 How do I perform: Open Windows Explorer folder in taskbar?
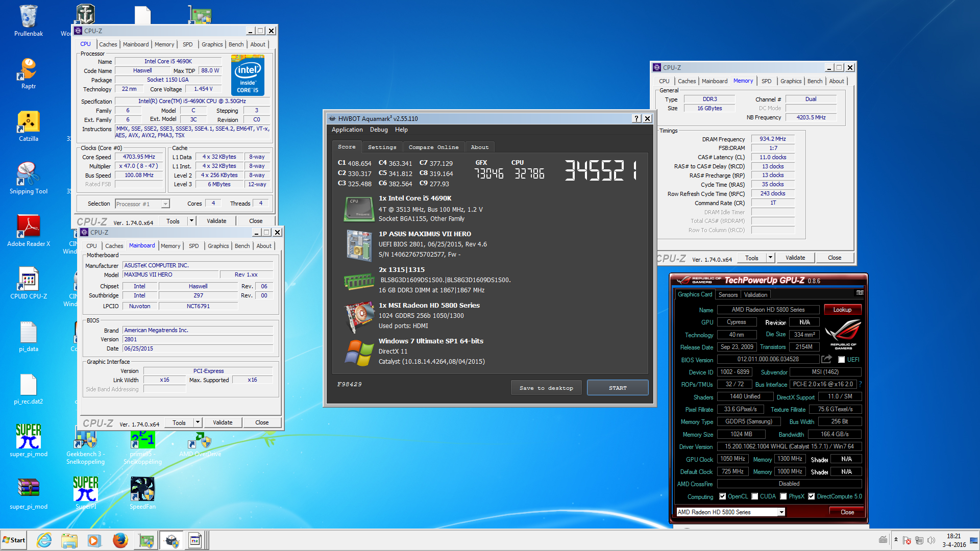(x=69, y=540)
